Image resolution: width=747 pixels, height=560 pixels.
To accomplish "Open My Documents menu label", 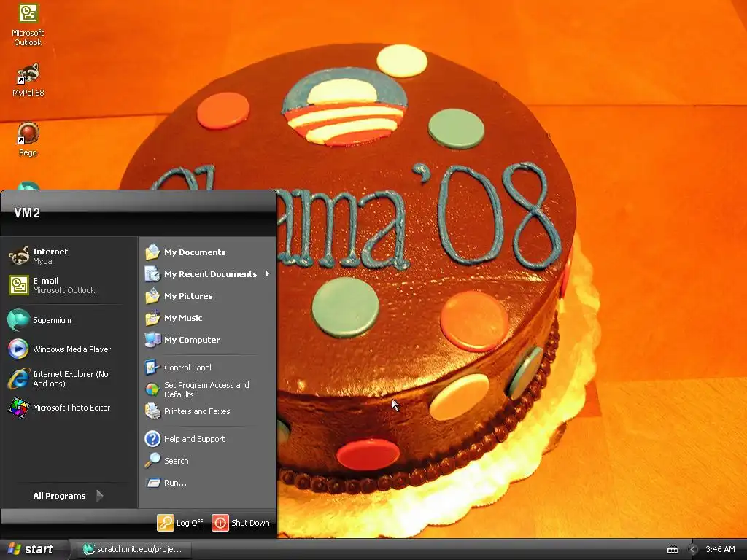I will pyautogui.click(x=195, y=252).
